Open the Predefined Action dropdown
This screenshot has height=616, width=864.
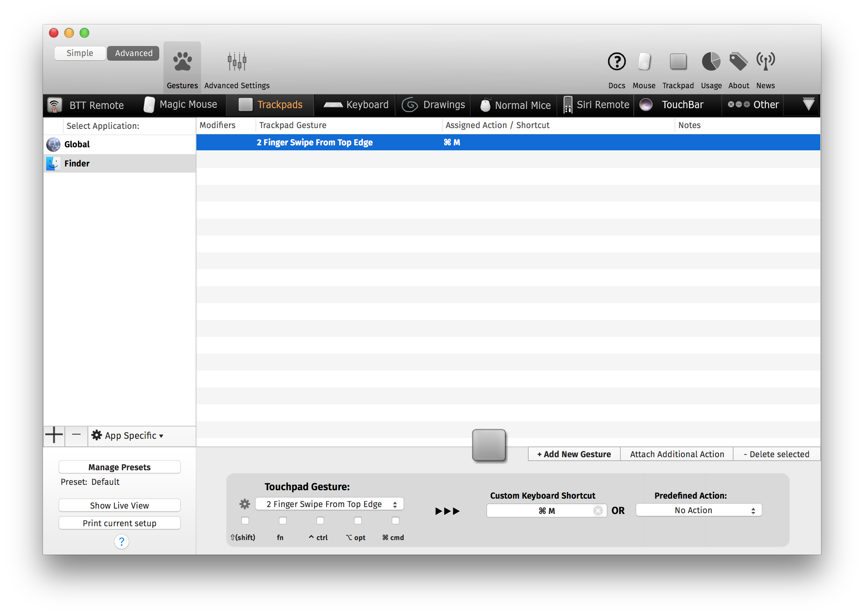point(699,510)
